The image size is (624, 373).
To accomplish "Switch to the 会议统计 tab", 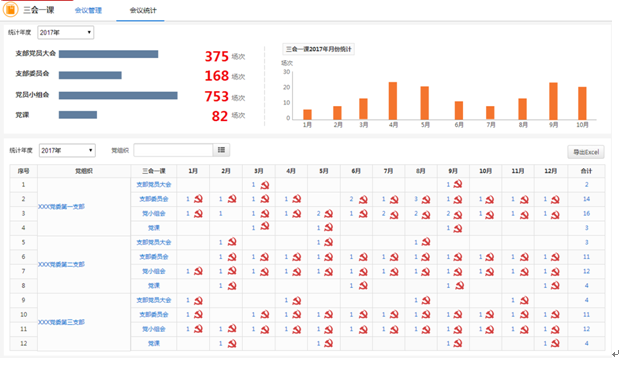I will coord(143,10).
